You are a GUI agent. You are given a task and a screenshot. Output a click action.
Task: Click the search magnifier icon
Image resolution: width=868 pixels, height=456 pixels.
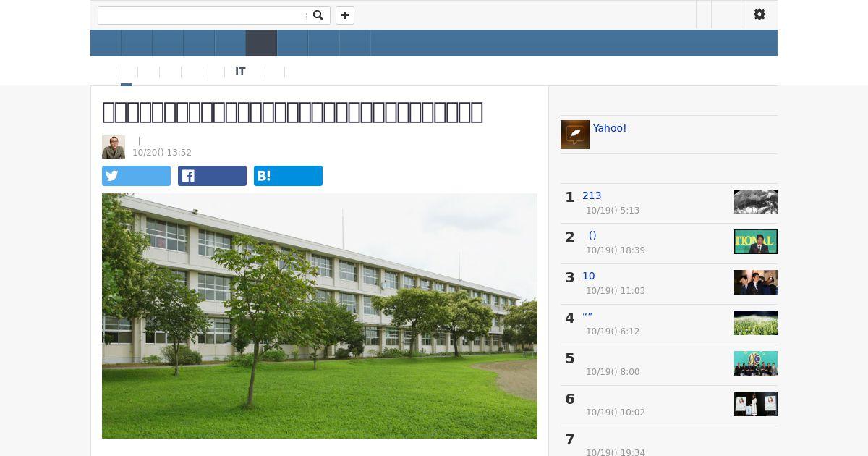click(x=318, y=15)
